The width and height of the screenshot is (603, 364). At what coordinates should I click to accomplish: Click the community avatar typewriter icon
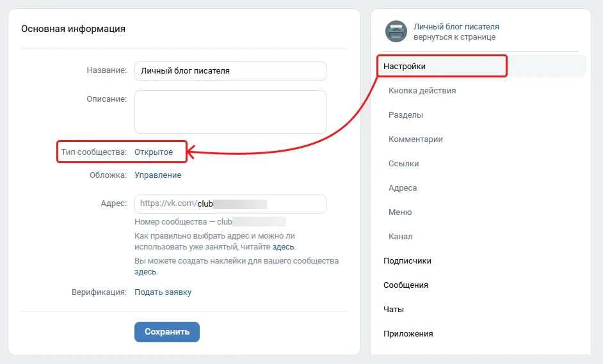click(396, 31)
